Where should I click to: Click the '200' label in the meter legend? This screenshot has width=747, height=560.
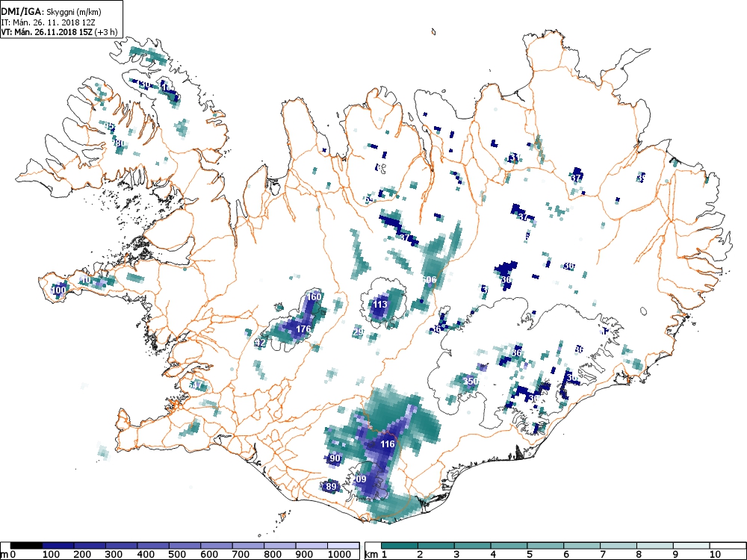82,554
